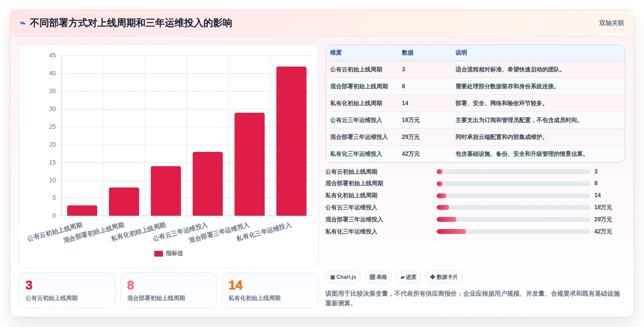Click table cell 18万元
The width and height of the screenshot is (644, 327).
tap(411, 120)
